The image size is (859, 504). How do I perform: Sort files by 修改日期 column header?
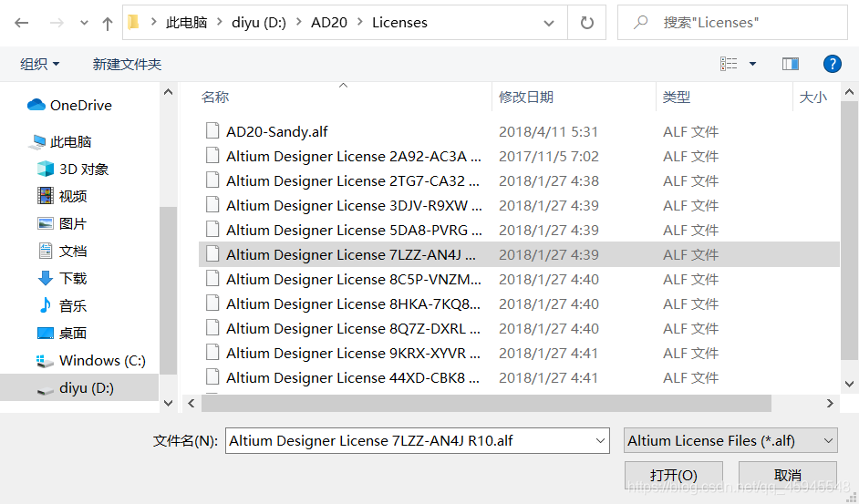pyautogui.click(x=526, y=97)
